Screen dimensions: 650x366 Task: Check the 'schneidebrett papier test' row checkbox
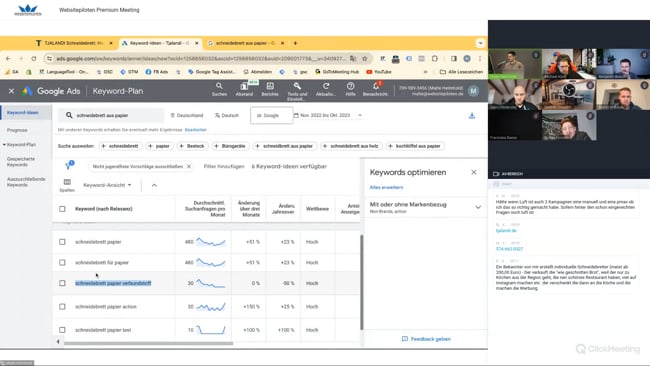(x=62, y=330)
